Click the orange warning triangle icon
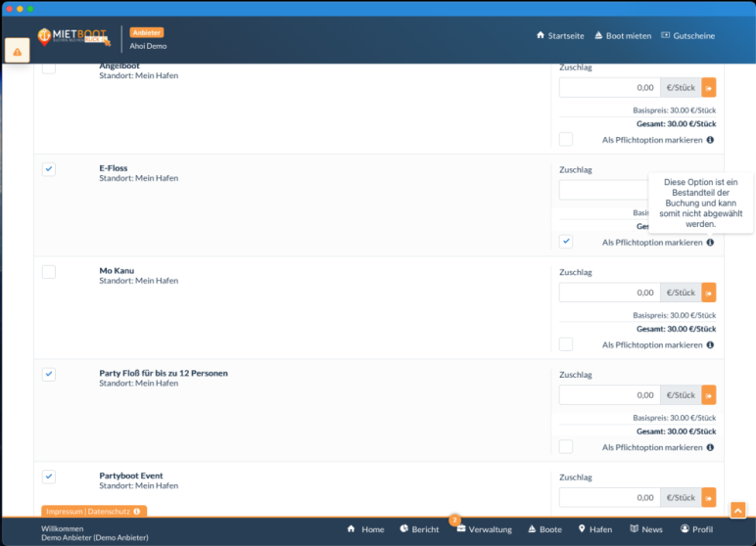Viewport: 756px width, 546px height. click(x=18, y=51)
